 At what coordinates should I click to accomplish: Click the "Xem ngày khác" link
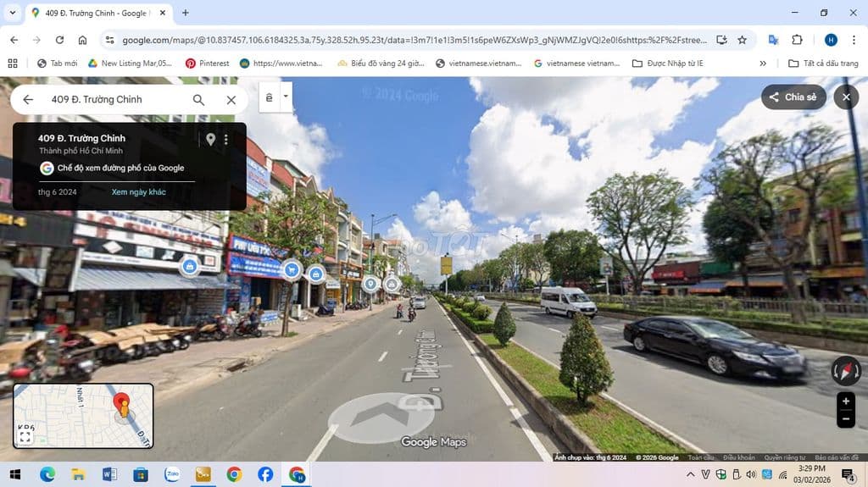click(x=138, y=192)
